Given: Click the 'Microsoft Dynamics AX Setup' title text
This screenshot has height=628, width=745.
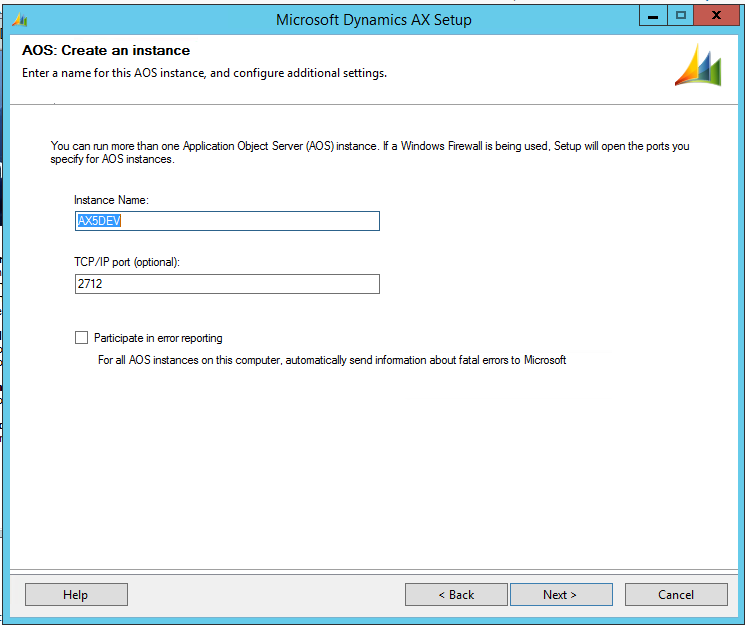Looking at the screenshot, I should (373, 20).
